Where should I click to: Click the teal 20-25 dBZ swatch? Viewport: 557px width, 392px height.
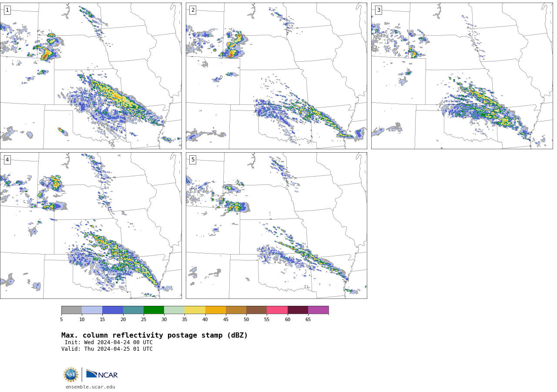coord(133,310)
